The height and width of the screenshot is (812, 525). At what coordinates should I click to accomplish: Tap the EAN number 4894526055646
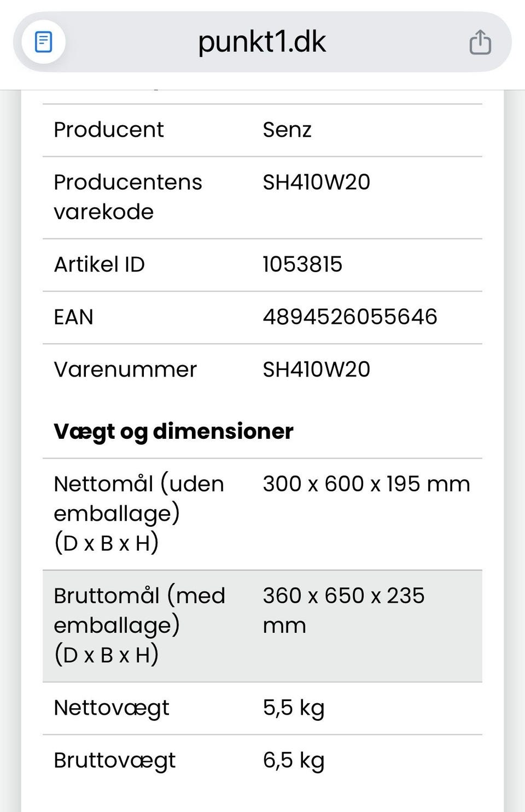pyautogui.click(x=350, y=317)
